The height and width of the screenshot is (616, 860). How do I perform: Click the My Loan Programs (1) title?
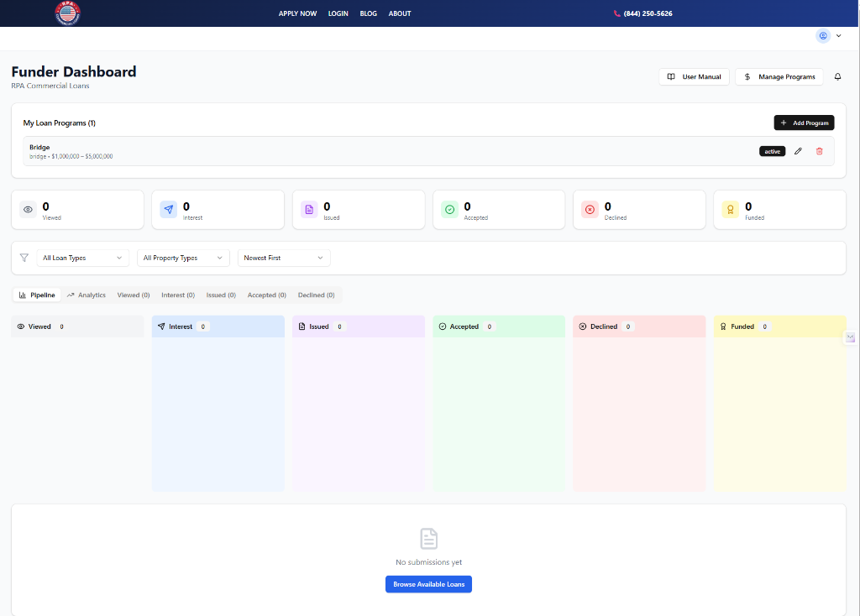[60, 123]
